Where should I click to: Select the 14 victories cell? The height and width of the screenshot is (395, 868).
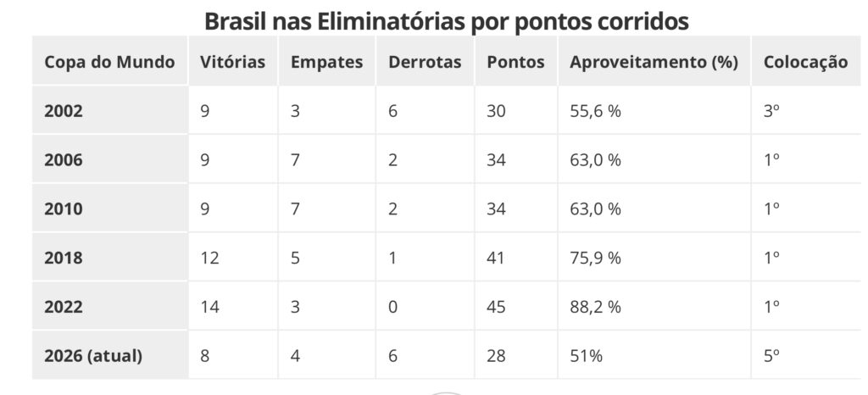click(209, 308)
